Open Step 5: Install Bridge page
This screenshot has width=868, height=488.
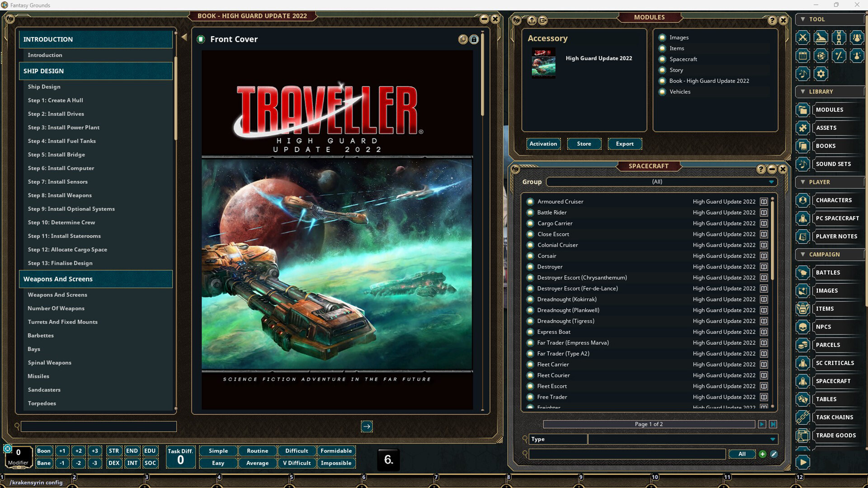57,155
